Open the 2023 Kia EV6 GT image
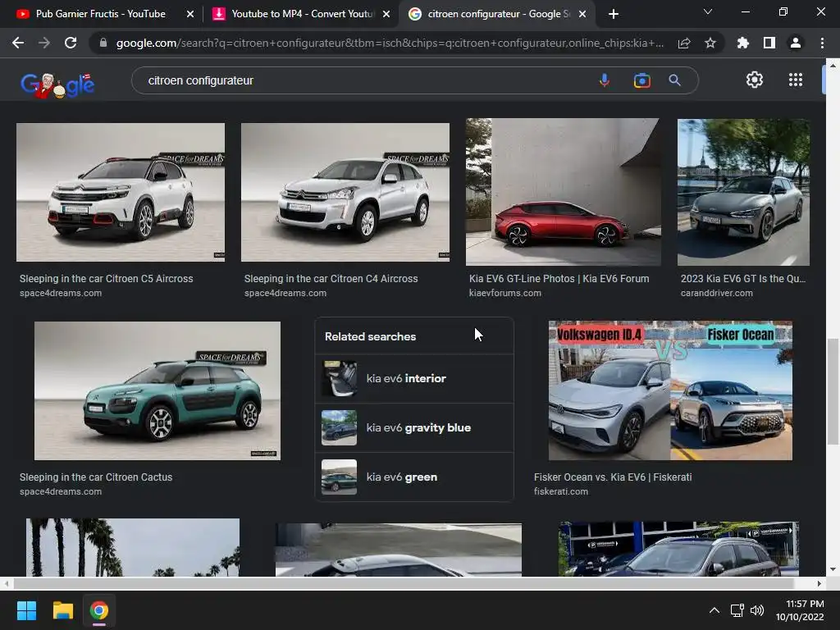 pos(743,192)
